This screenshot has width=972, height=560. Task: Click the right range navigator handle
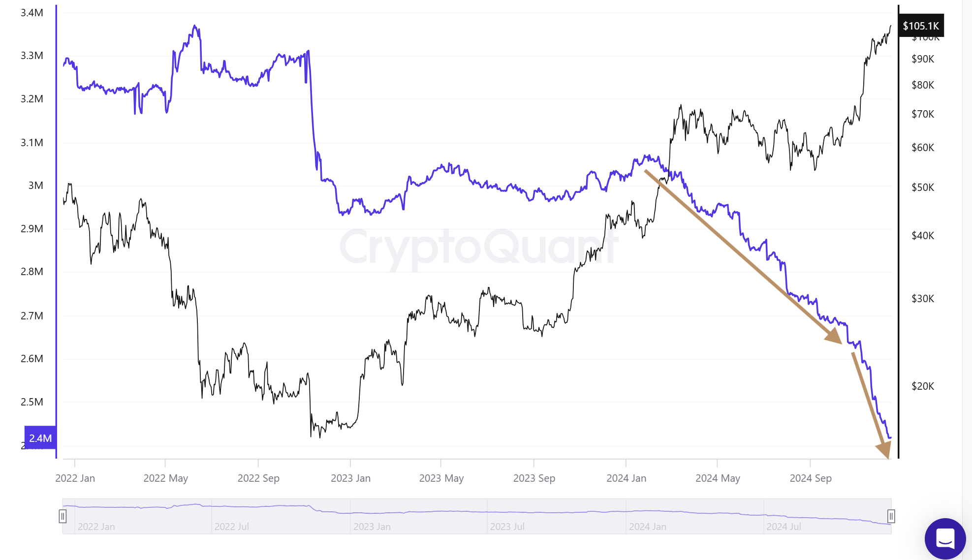coord(891,516)
